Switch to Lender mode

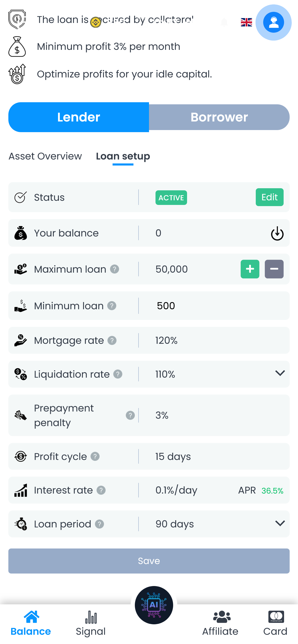click(79, 117)
